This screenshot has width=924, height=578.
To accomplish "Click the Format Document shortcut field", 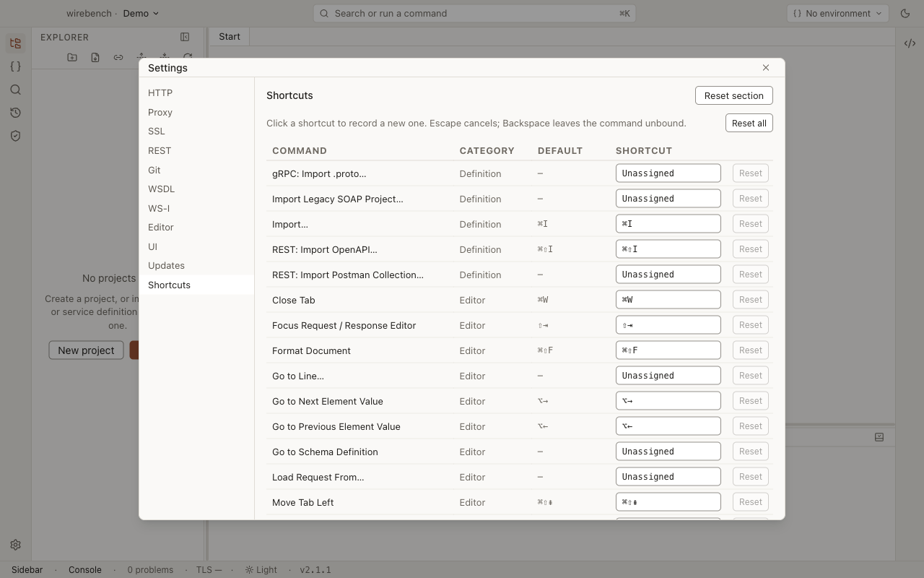I will tap(668, 350).
